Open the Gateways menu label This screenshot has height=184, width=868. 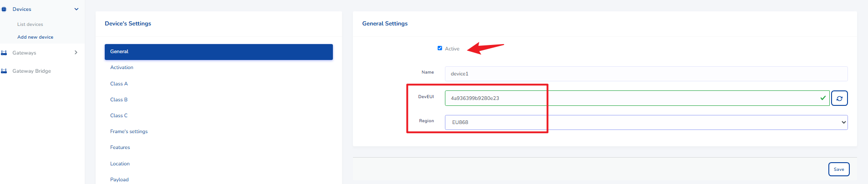coord(24,53)
